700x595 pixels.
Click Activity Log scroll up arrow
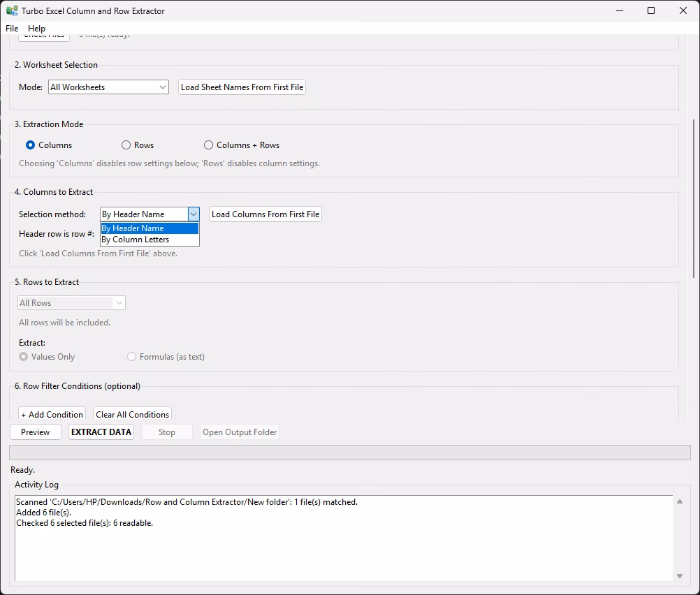coord(680,501)
